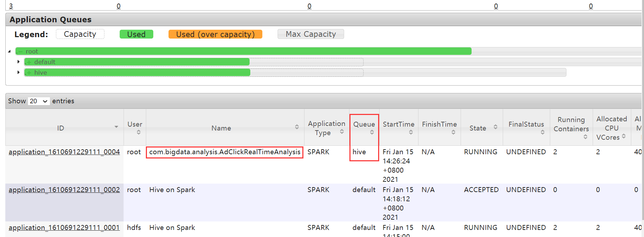Viewport: 644px width, 237px height.
Task: Sort by State column sort arrows
Action: tap(495, 127)
